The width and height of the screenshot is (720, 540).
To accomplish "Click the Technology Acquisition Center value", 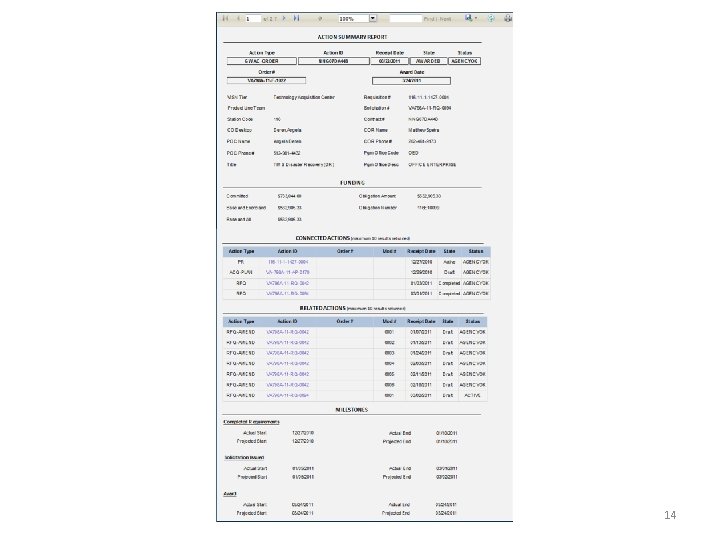I will pyautogui.click(x=304, y=97).
